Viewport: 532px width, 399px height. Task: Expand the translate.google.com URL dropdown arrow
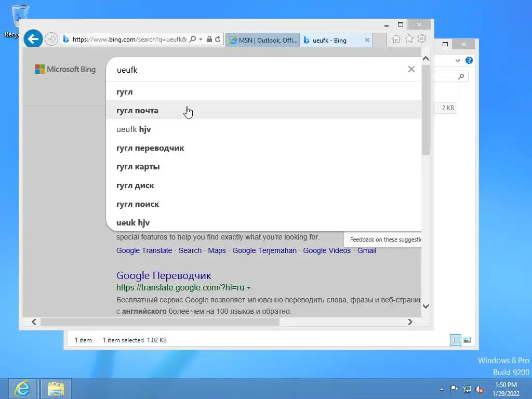click(249, 288)
